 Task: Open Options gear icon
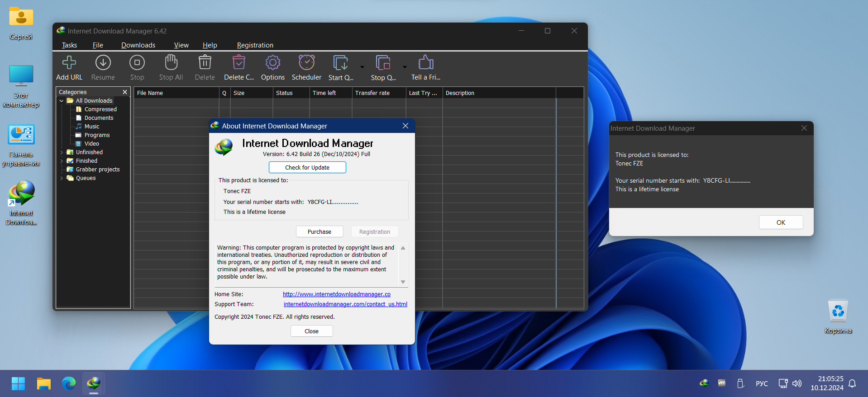click(x=273, y=63)
